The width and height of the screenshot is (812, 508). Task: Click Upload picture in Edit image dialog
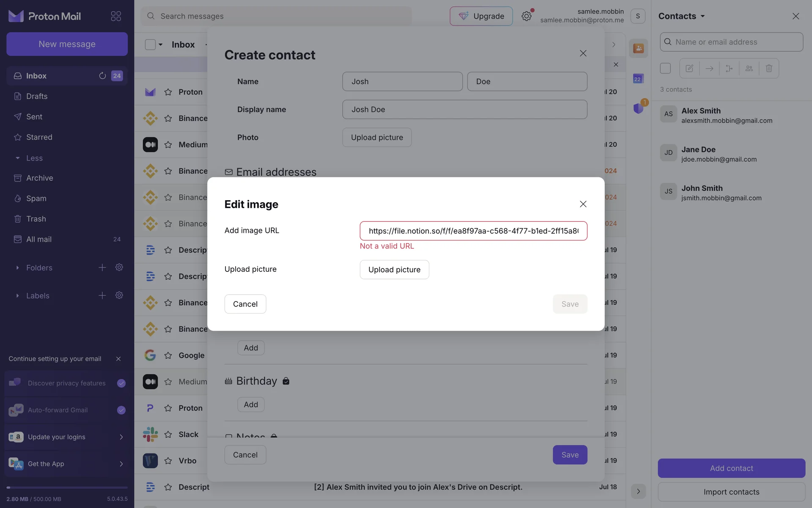tap(394, 270)
